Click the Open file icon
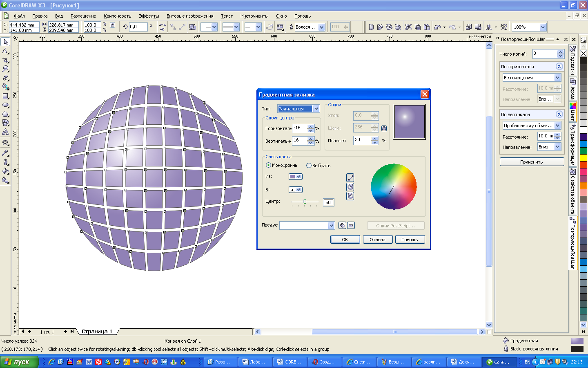 380,27
